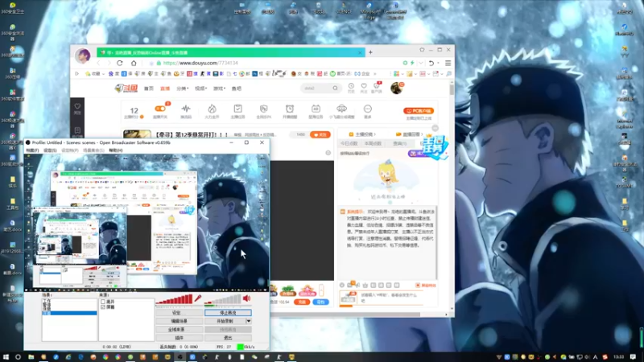The image size is (644, 362).
Task: Click the OBS 退出 button
Action: click(x=228, y=338)
